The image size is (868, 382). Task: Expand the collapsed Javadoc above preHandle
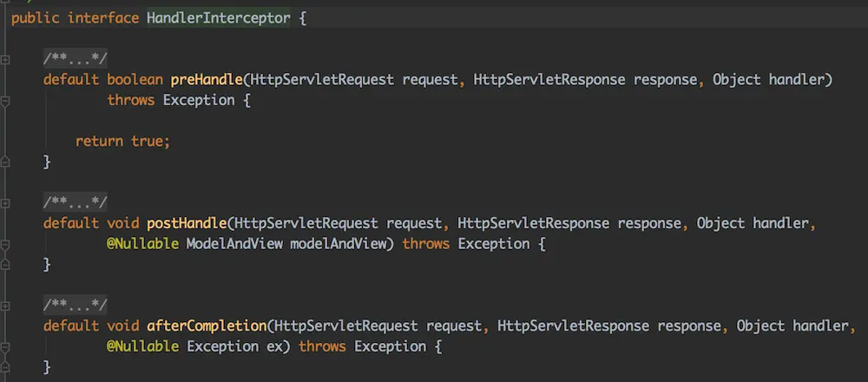[x=75, y=59]
